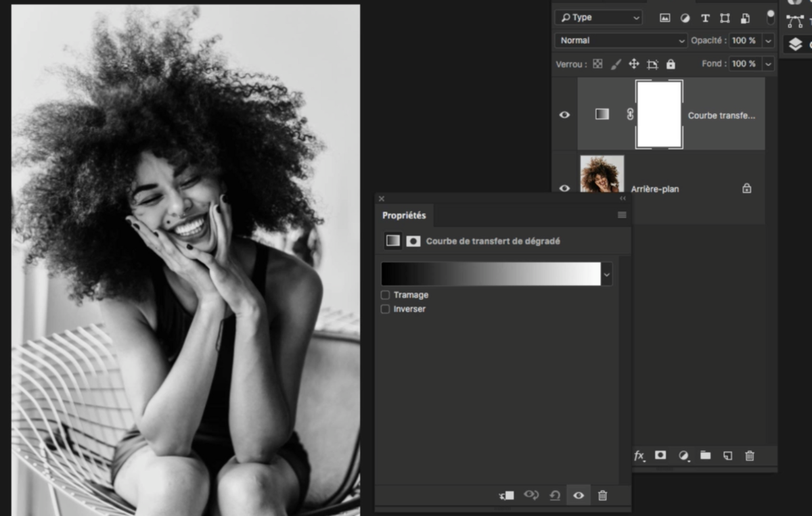Hide the Courbe de transfert layer

564,115
